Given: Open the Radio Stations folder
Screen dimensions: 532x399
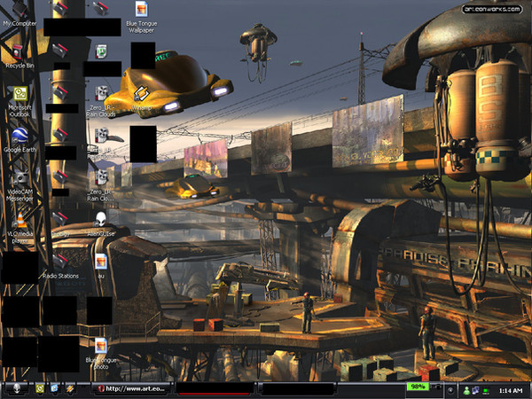Looking at the screenshot, I should tap(60, 266).
